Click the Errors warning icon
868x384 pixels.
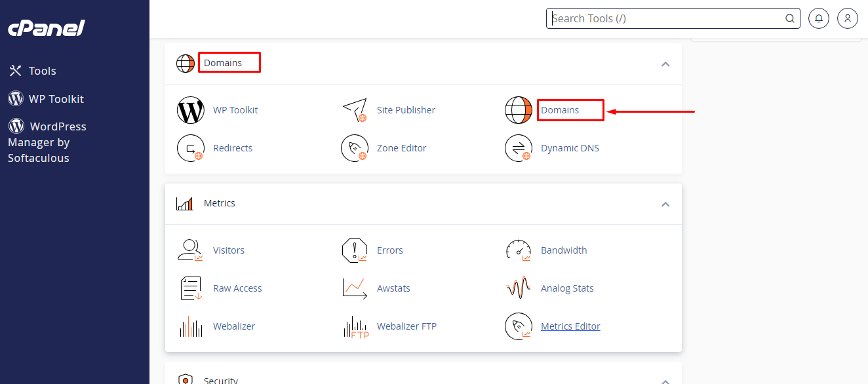[x=355, y=250]
